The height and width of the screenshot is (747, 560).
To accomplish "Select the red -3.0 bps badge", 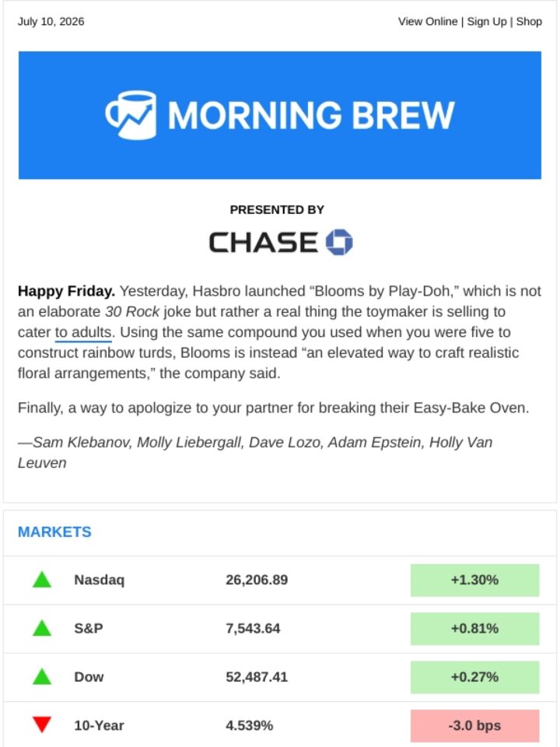I will (x=474, y=725).
